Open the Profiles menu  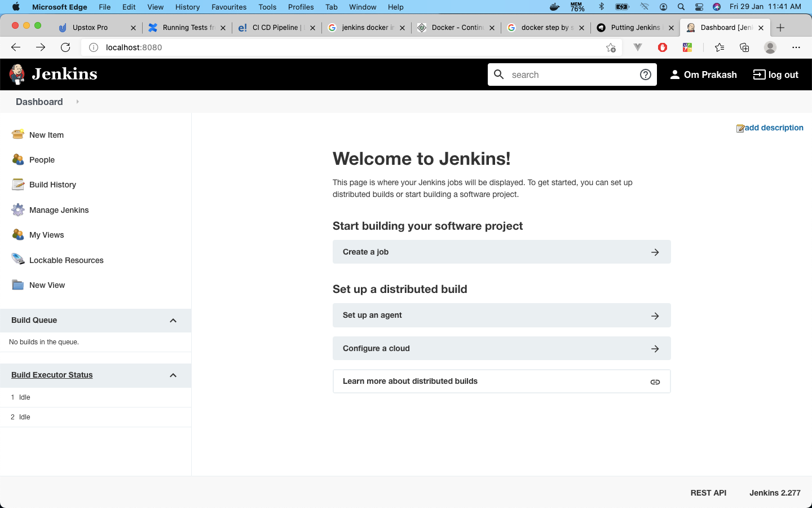(x=301, y=7)
